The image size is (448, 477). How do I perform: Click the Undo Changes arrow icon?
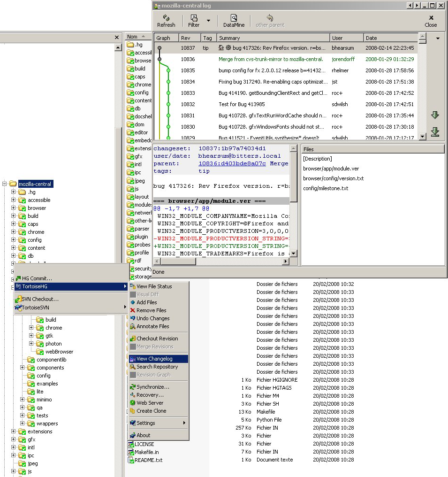(132, 318)
